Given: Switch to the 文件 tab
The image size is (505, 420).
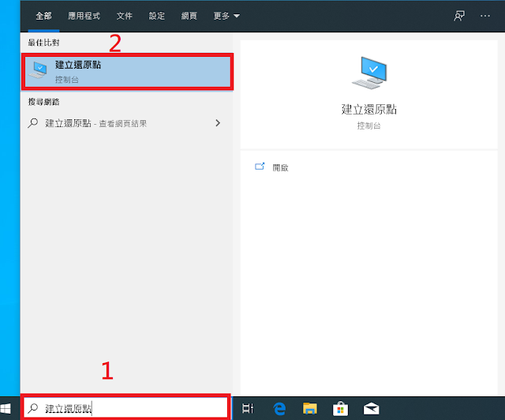Looking at the screenshot, I should click(125, 16).
